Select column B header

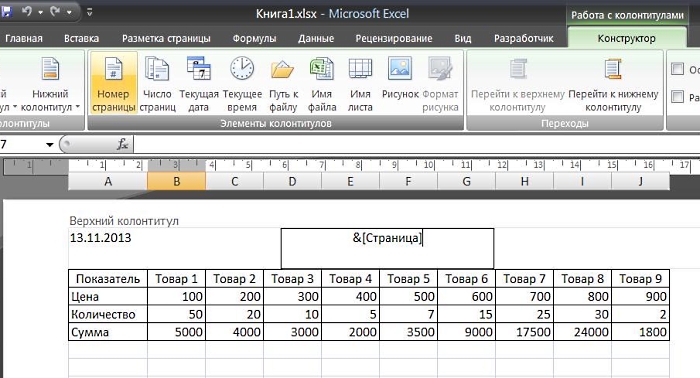(x=176, y=182)
